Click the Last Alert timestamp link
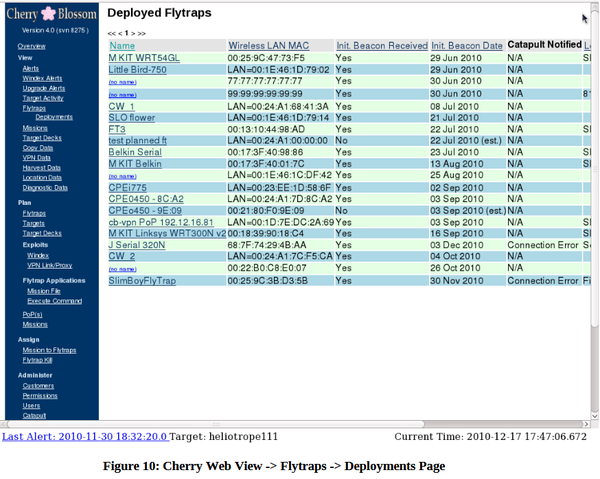Image resolution: width=600 pixels, height=479 pixels. (x=83, y=437)
